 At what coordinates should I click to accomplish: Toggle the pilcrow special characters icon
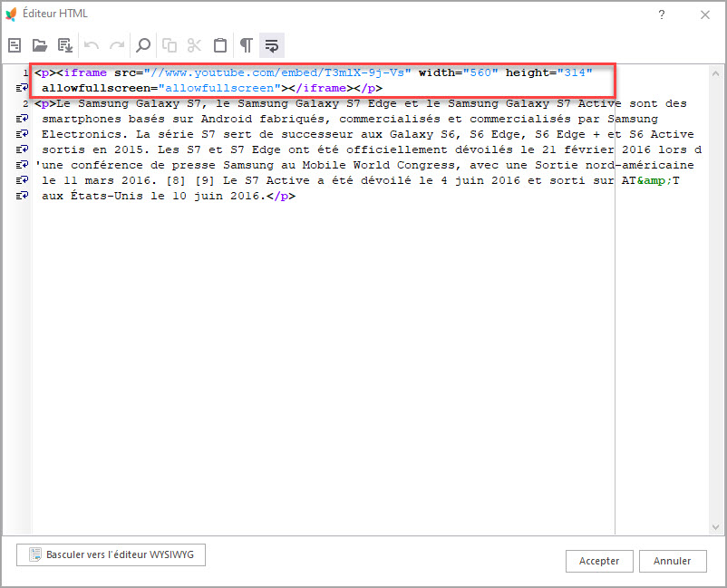pyautogui.click(x=247, y=45)
